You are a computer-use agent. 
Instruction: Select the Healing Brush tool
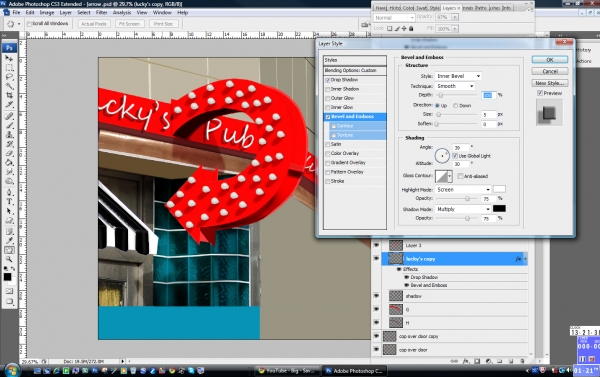9,116
